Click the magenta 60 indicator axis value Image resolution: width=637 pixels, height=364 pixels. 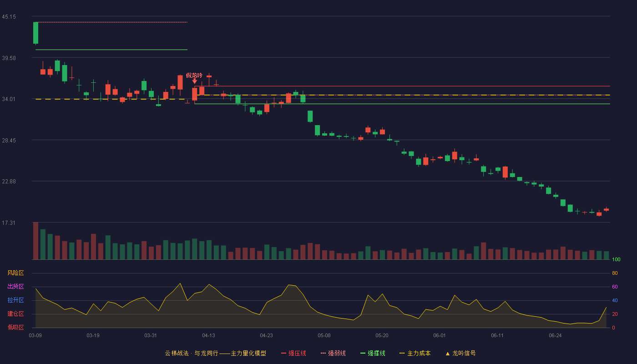coord(615,287)
